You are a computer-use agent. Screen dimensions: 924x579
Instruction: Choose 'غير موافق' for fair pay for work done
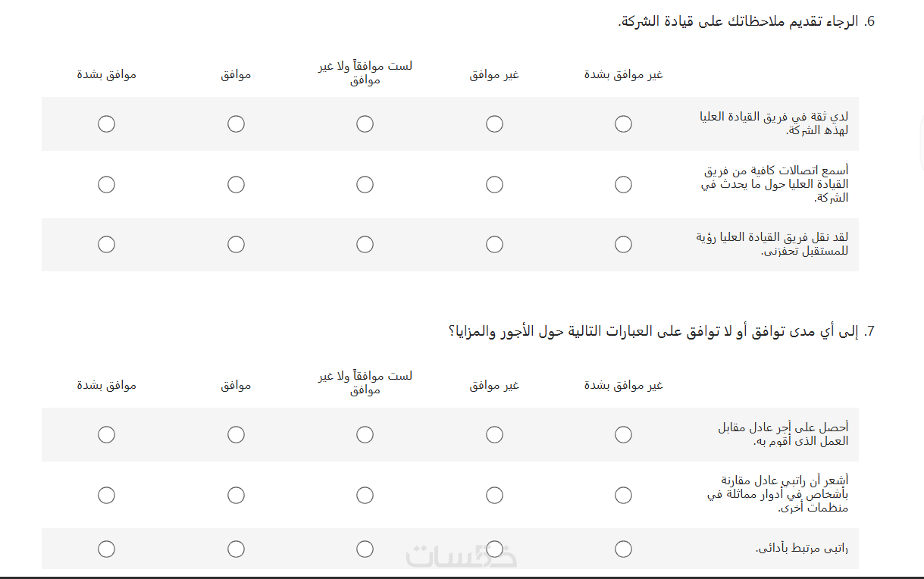[x=494, y=434]
